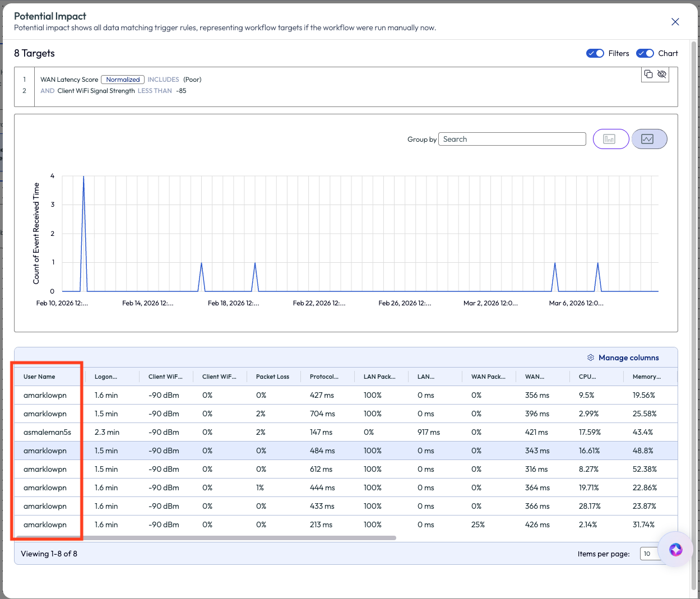Switch to line chart view
Image resolution: width=700 pixels, height=599 pixels.
pyautogui.click(x=648, y=139)
